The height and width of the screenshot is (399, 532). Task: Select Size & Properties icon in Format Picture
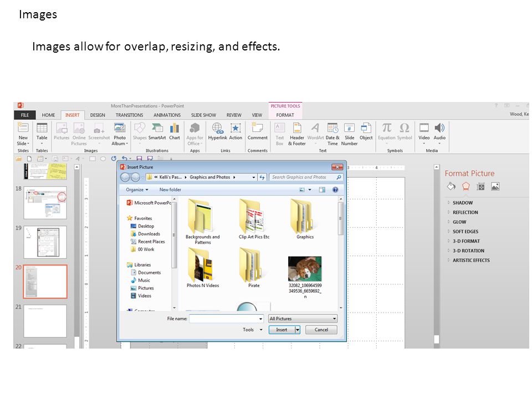point(480,186)
